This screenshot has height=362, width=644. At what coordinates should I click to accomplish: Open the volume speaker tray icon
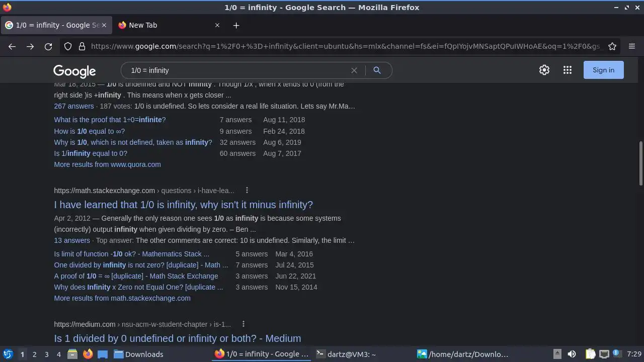click(x=572, y=354)
